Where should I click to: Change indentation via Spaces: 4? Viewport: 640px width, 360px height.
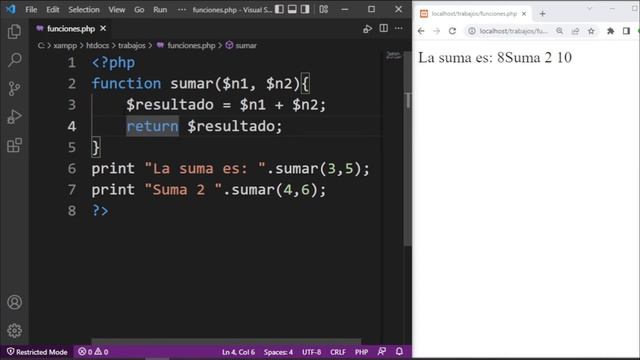pyautogui.click(x=278, y=352)
